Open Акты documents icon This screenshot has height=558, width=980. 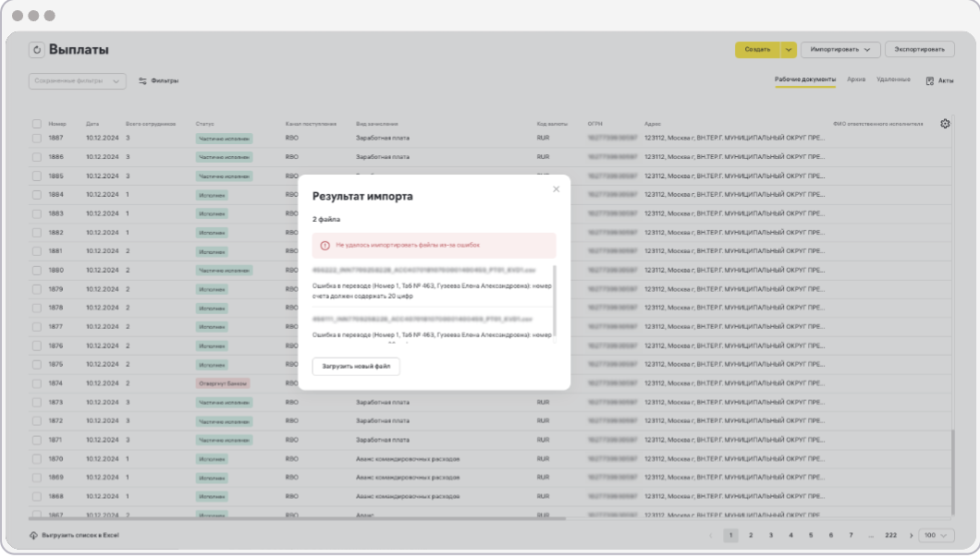click(930, 81)
